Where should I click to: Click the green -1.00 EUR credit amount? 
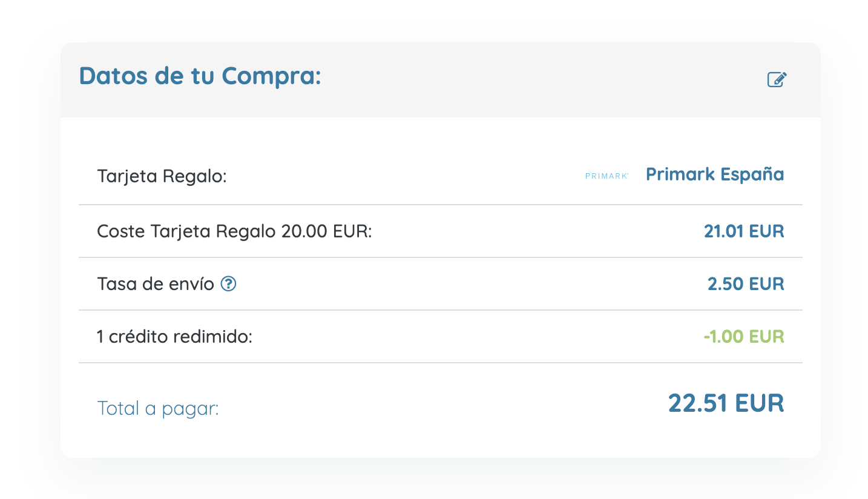[x=744, y=336]
